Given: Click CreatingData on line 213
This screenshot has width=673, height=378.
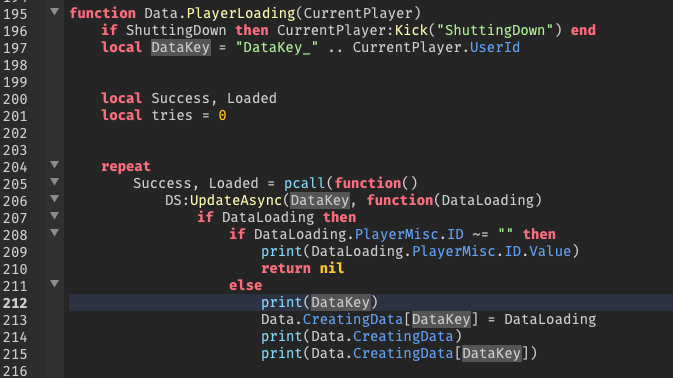Looking at the screenshot, I should coord(353,320).
